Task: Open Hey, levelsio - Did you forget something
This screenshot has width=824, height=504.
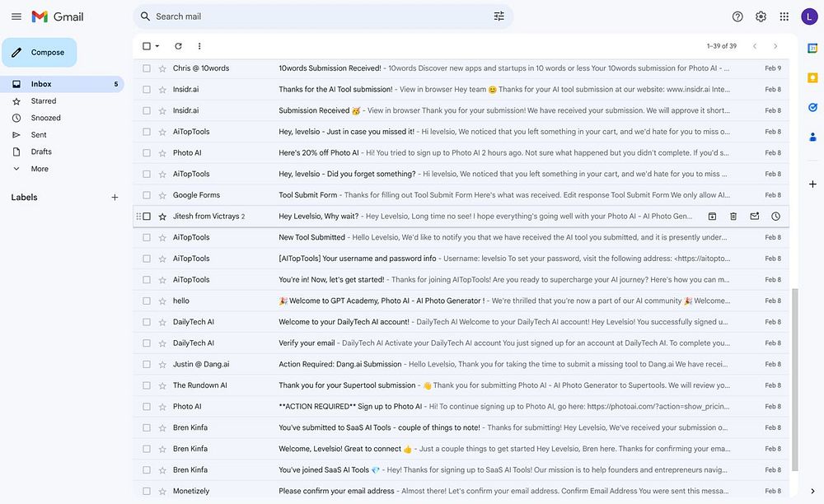Action: (461, 174)
